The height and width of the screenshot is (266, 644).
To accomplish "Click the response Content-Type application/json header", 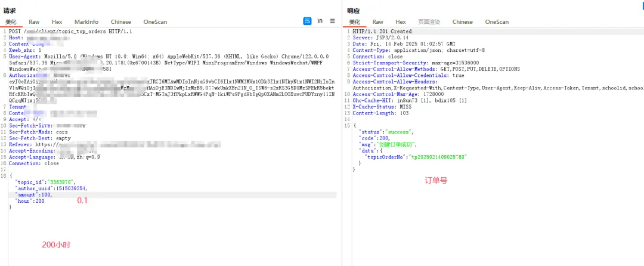I will (419, 50).
